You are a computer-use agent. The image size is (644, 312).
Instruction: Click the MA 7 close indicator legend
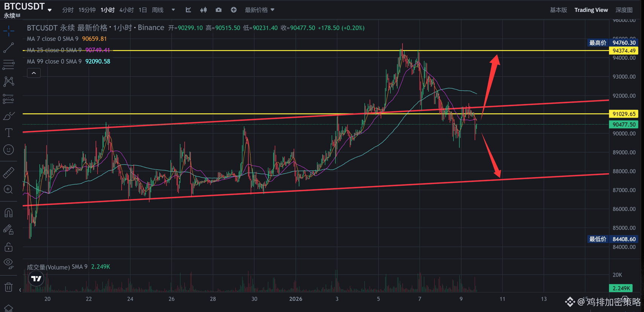pos(67,39)
